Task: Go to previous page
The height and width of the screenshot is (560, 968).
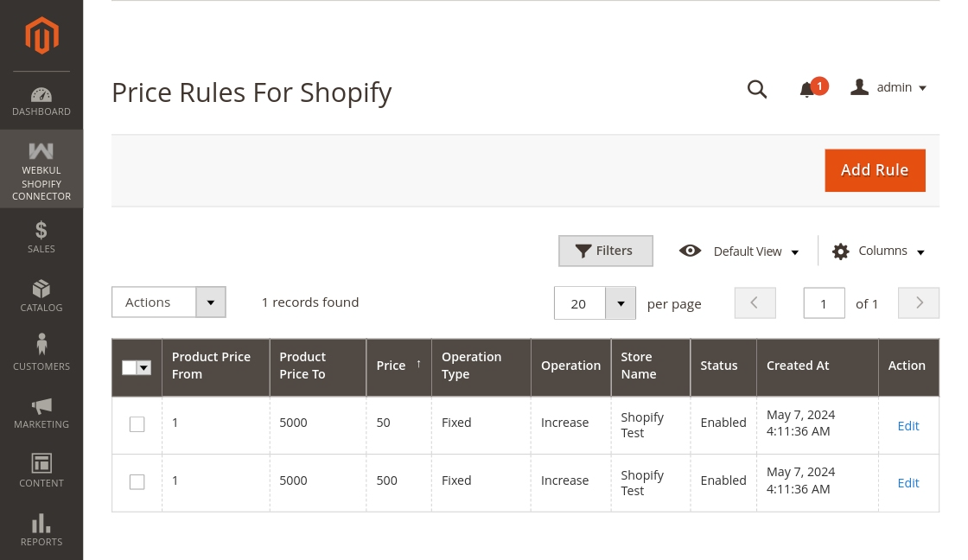Action: tap(755, 303)
